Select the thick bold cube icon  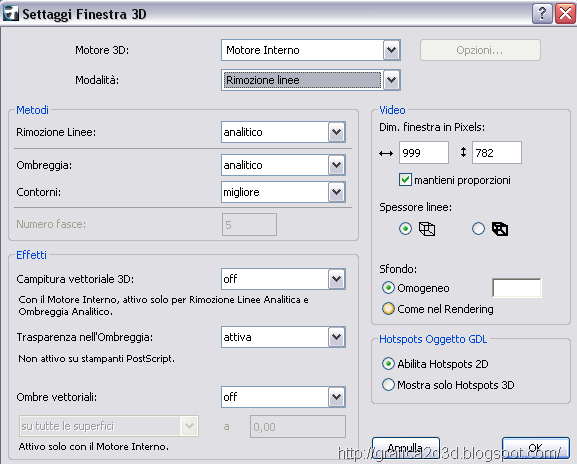tap(500, 229)
